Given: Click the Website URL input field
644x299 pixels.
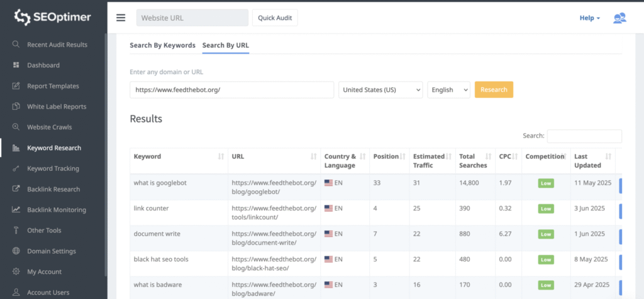Looking at the screenshot, I should tap(192, 18).
